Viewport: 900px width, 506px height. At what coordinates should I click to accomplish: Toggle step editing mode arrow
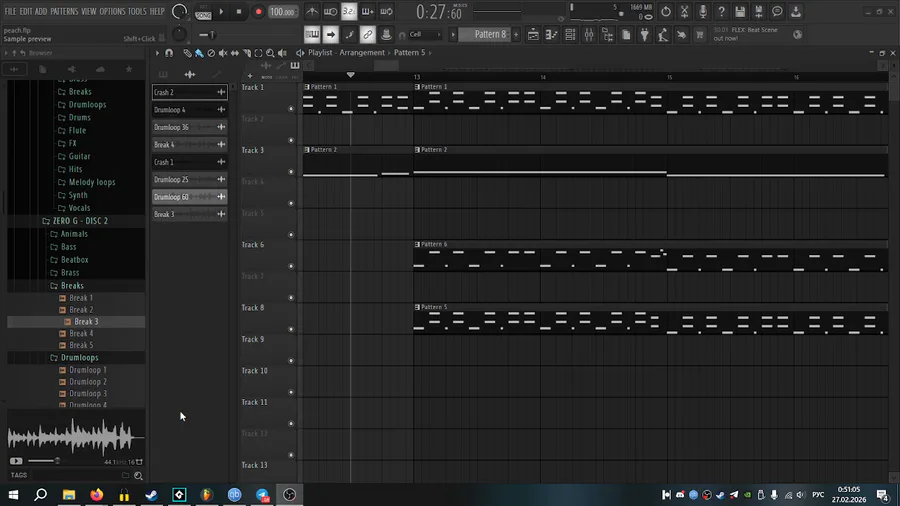(331, 34)
